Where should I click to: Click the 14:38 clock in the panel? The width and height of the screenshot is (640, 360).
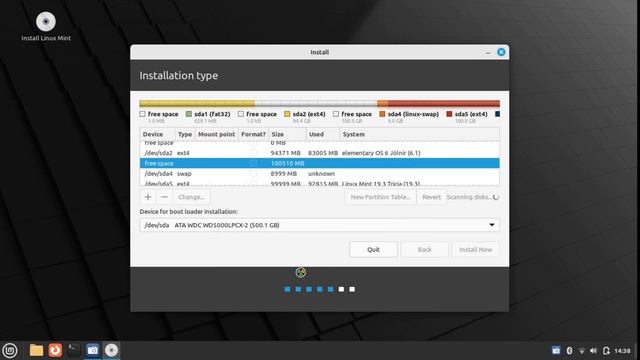tap(622, 351)
